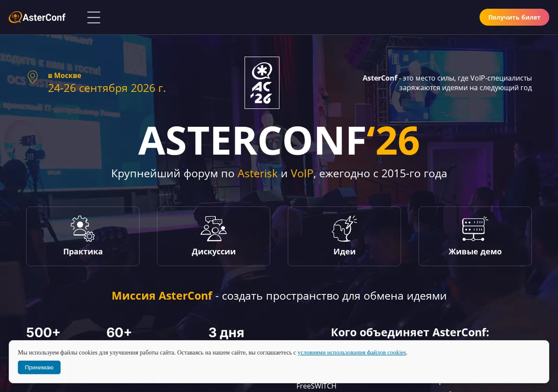Click the people chat Дискуссии icon

tap(213, 229)
